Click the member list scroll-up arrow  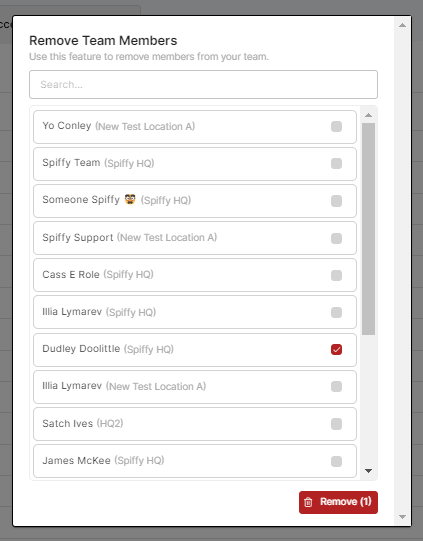368,115
